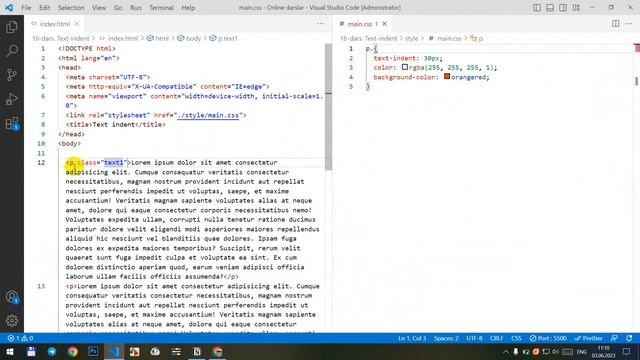Open the Manage gear menu
The width and height of the screenshot is (640, 360).
pos(12,321)
